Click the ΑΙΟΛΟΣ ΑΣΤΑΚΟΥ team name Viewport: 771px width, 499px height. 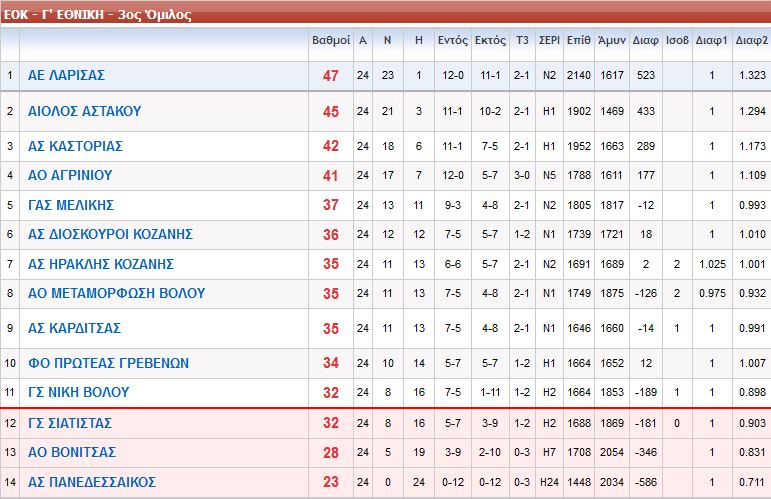[x=84, y=112]
